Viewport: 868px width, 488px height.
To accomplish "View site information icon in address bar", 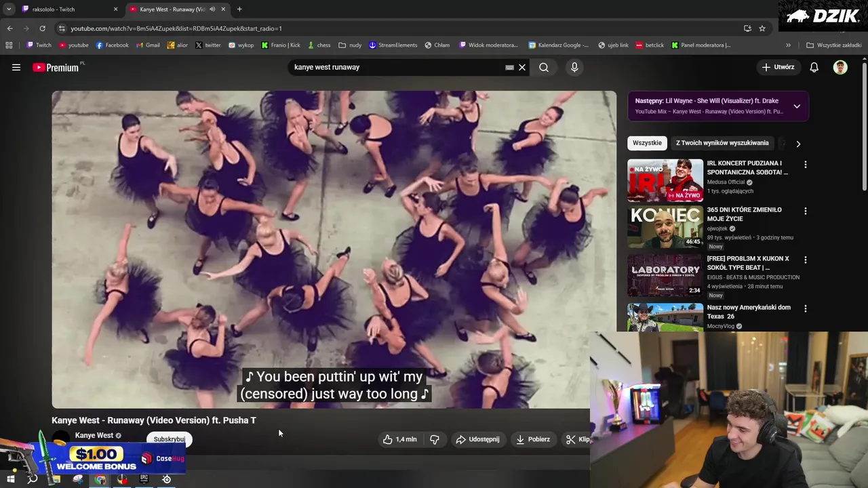I will [x=62, y=28].
